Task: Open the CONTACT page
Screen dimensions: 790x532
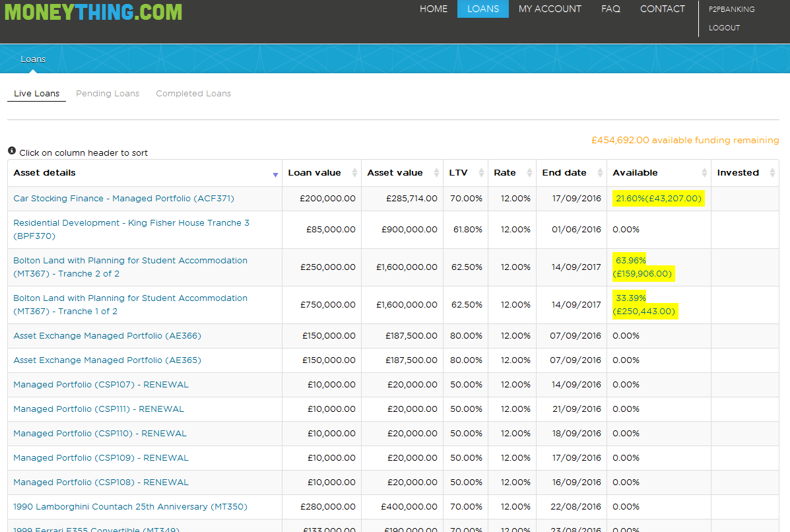Action: tap(662, 9)
